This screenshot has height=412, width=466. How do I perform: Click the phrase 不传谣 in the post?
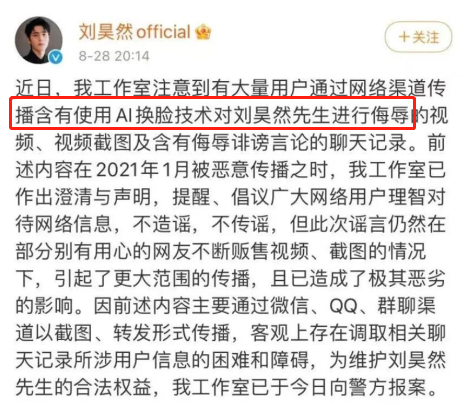[x=240, y=224]
